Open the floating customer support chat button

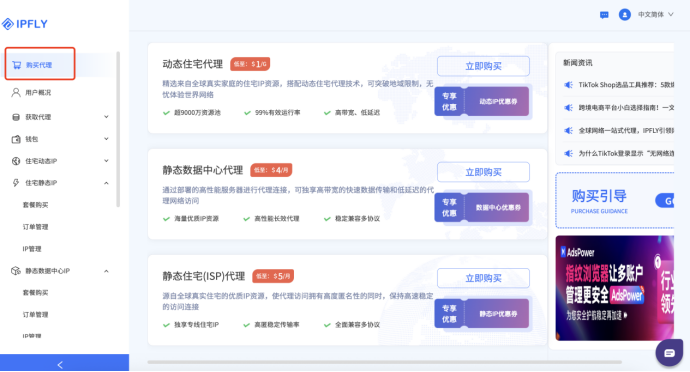pos(669,353)
